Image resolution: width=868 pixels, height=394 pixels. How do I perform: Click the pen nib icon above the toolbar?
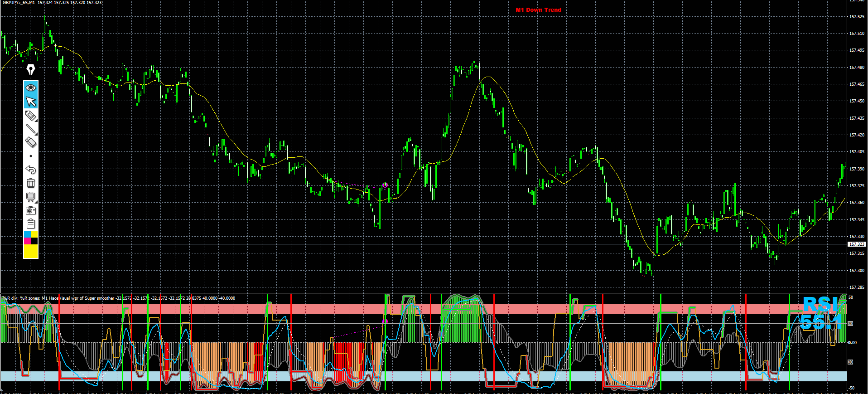pyautogui.click(x=31, y=70)
